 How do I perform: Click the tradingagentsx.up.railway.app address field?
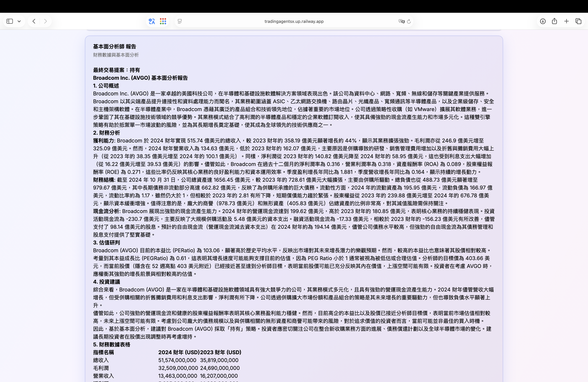[x=294, y=21]
